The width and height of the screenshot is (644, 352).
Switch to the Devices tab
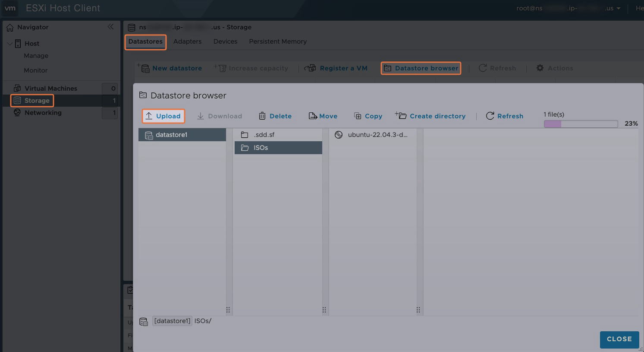(225, 41)
